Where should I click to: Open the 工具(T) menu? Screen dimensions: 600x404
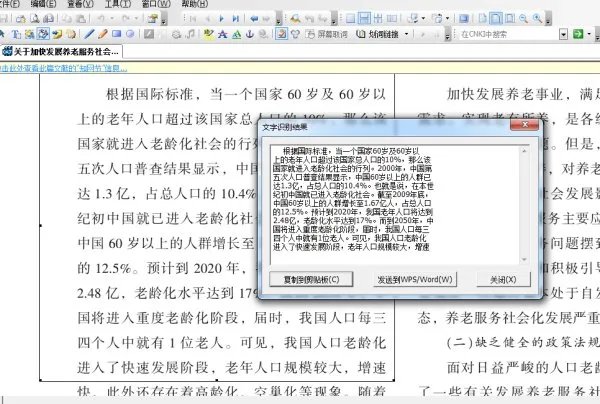click(117, 4)
